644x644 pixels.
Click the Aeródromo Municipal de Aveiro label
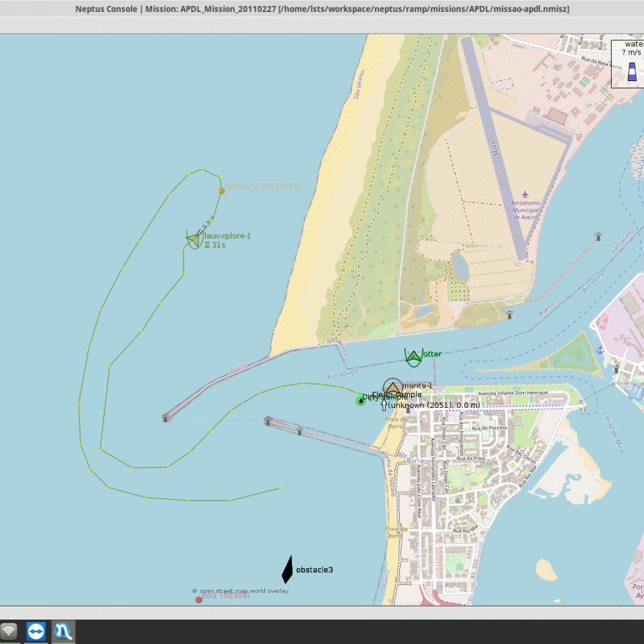(527, 209)
